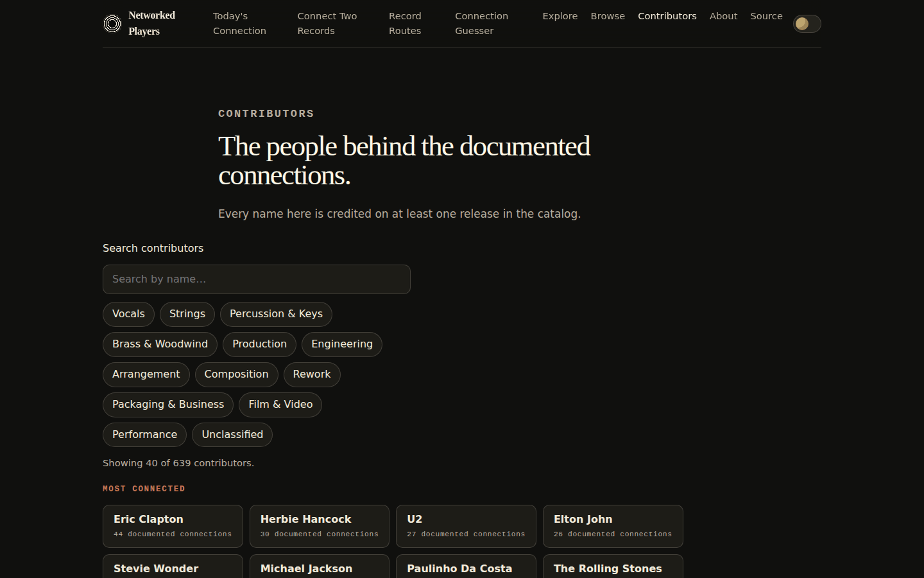Click the 'Search contributors' label
The image size is (924, 578).
153,248
